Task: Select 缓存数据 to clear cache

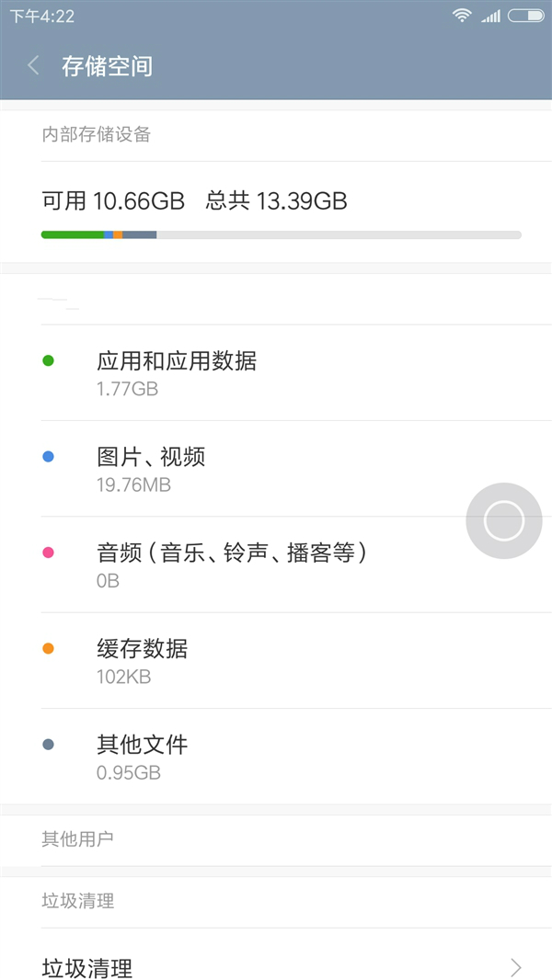Action: (142, 649)
